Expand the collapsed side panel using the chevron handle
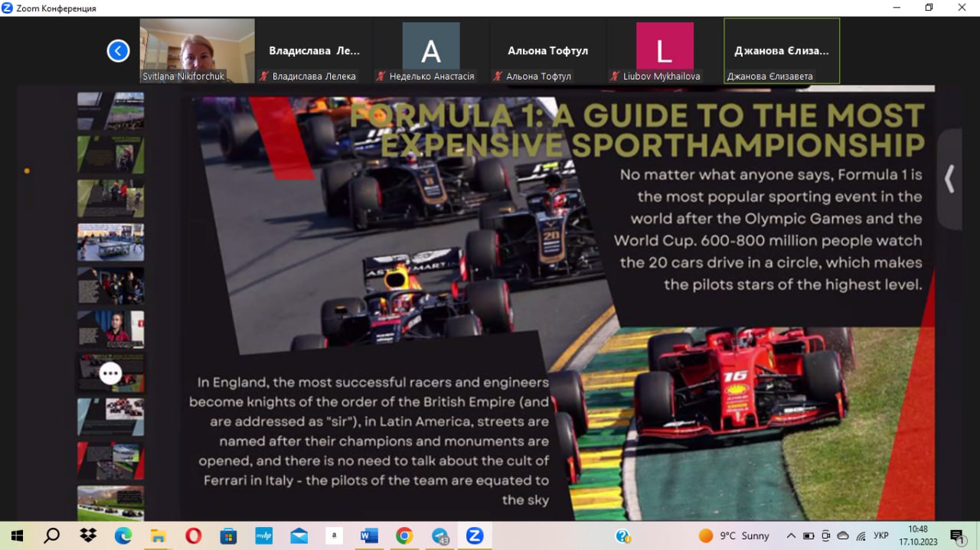Screen dimensions: 980x550 pos(950,179)
